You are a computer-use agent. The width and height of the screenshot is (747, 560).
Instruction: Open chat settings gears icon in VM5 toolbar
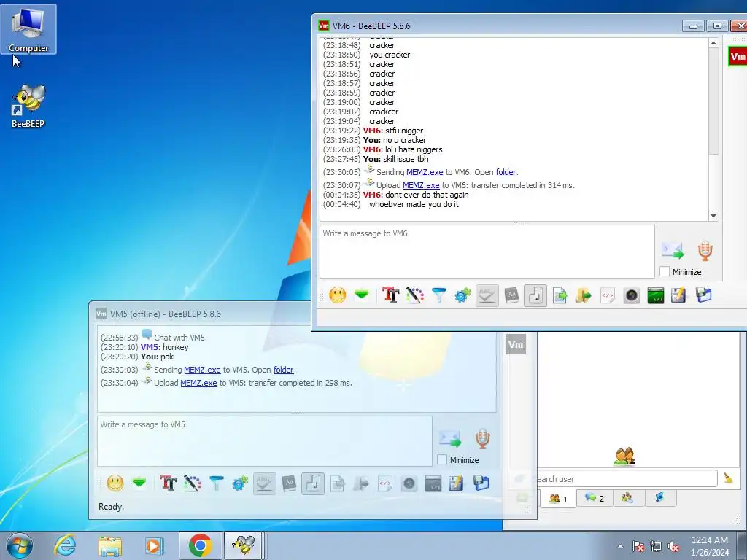(x=240, y=483)
